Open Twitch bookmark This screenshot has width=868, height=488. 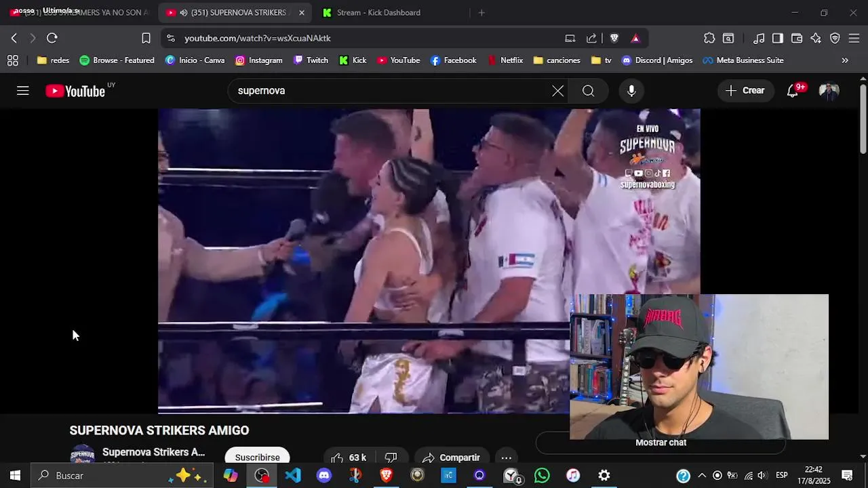point(311,60)
